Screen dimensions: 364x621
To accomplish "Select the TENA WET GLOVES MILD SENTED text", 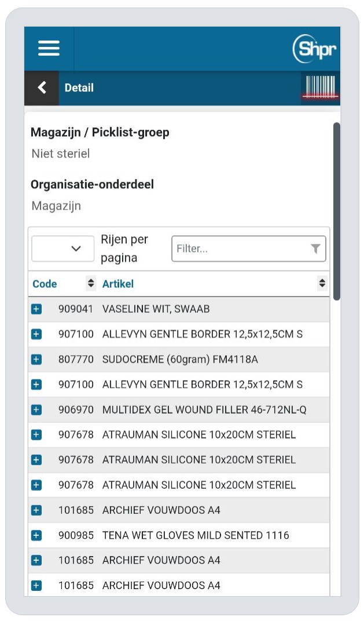I will coord(196,536).
